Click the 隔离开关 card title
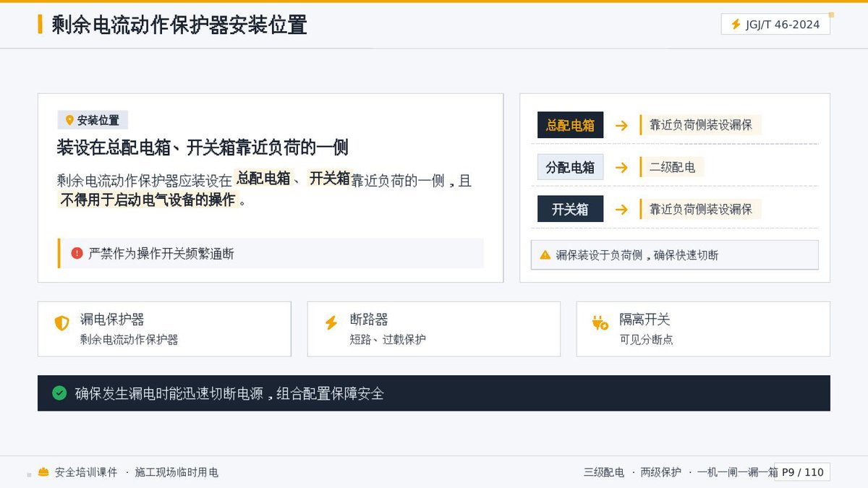868x488 pixels. coord(644,320)
